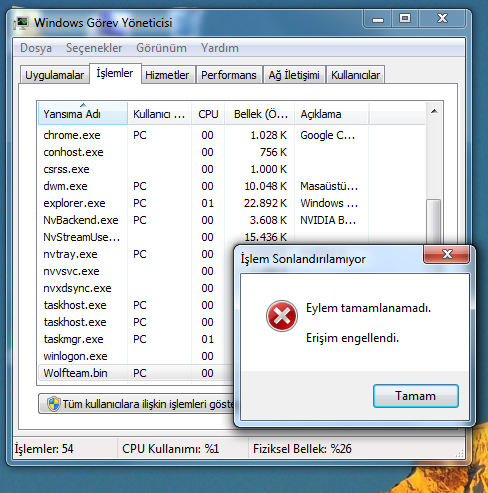
Task: Select the İşlemler tab
Action: click(x=115, y=73)
